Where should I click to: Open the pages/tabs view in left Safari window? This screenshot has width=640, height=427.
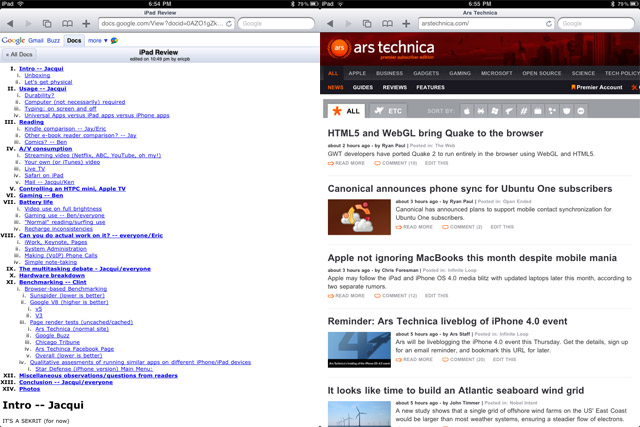click(47, 24)
